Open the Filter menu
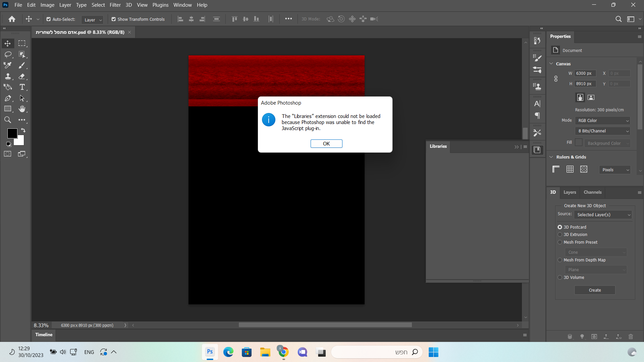This screenshot has width=644, height=362. pos(115,5)
